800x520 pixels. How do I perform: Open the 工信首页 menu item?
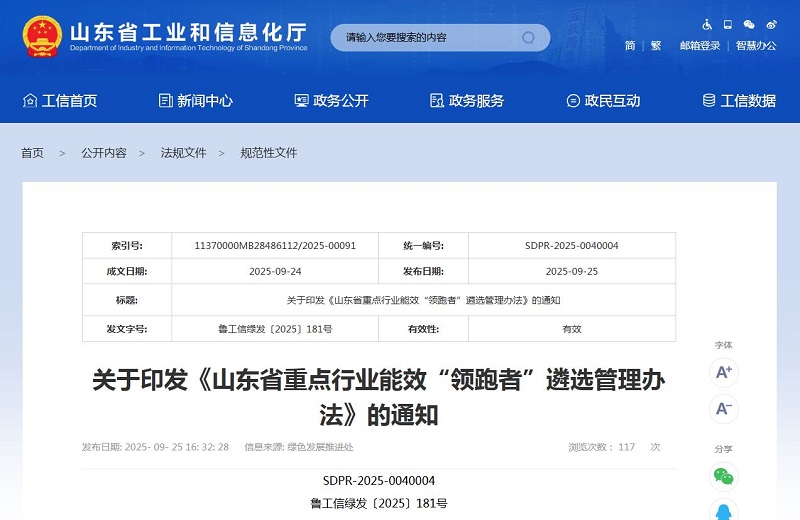(60, 101)
